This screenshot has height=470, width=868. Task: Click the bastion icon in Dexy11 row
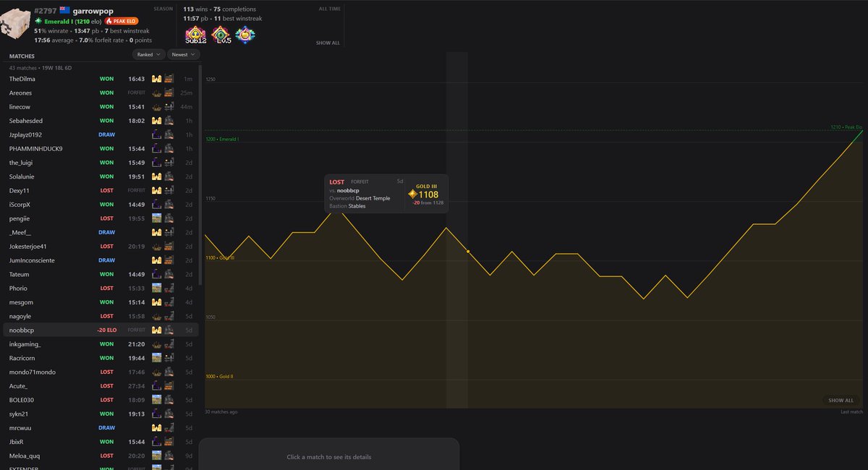tap(169, 190)
